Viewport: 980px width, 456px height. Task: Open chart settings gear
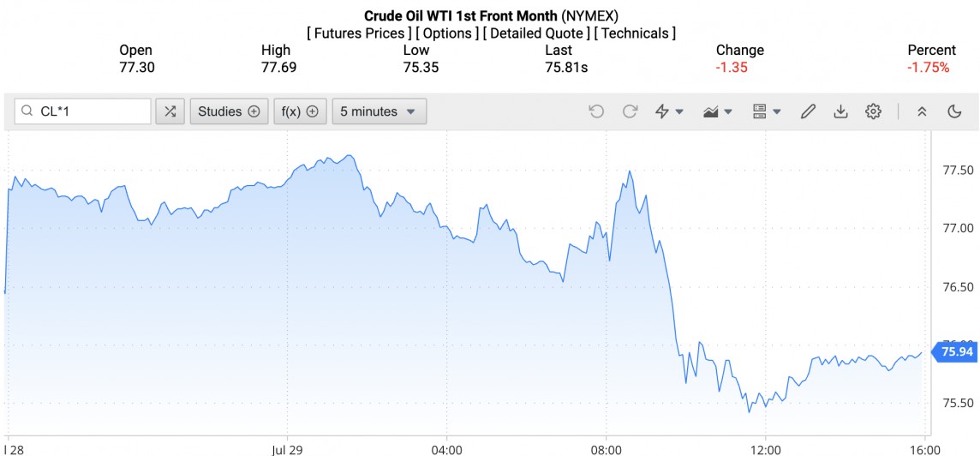873,111
